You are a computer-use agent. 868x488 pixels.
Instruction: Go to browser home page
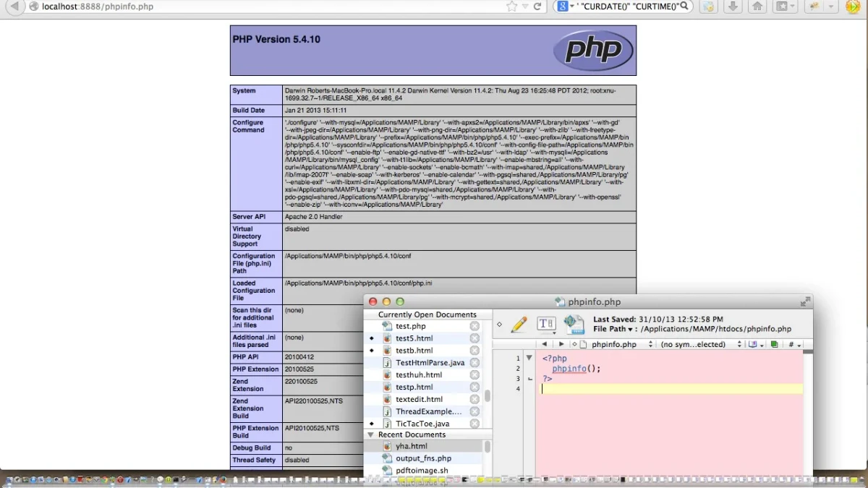[757, 7]
